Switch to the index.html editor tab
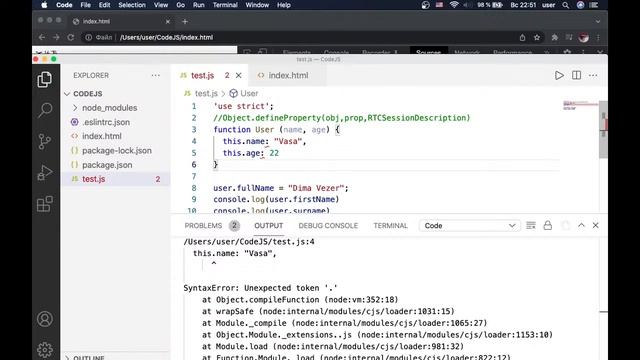 [288, 76]
